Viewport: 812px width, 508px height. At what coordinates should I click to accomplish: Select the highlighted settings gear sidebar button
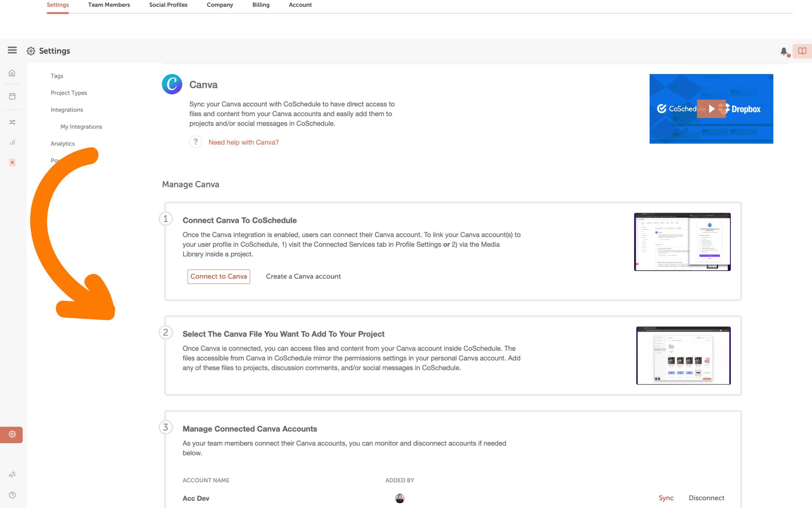pyautogui.click(x=11, y=435)
